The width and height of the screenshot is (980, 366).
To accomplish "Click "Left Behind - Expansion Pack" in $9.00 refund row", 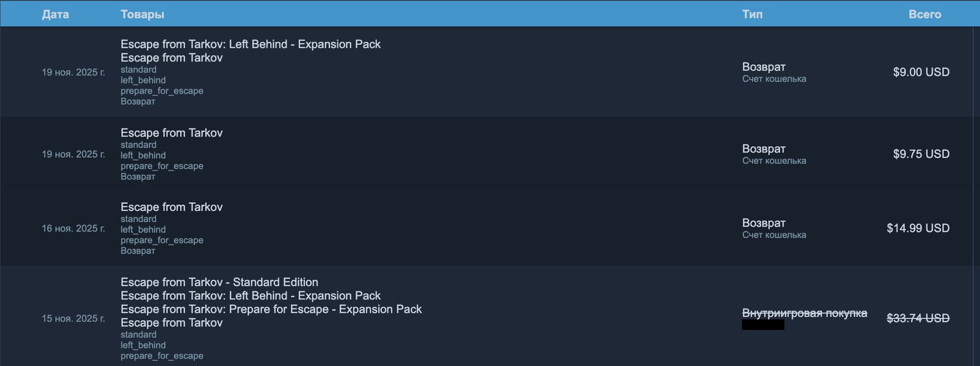I will point(250,44).
